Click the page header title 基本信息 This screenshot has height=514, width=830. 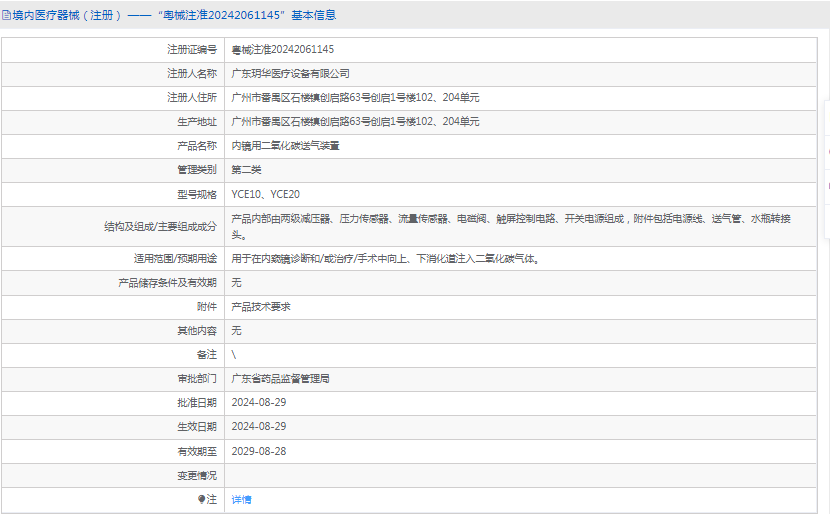pos(313,15)
